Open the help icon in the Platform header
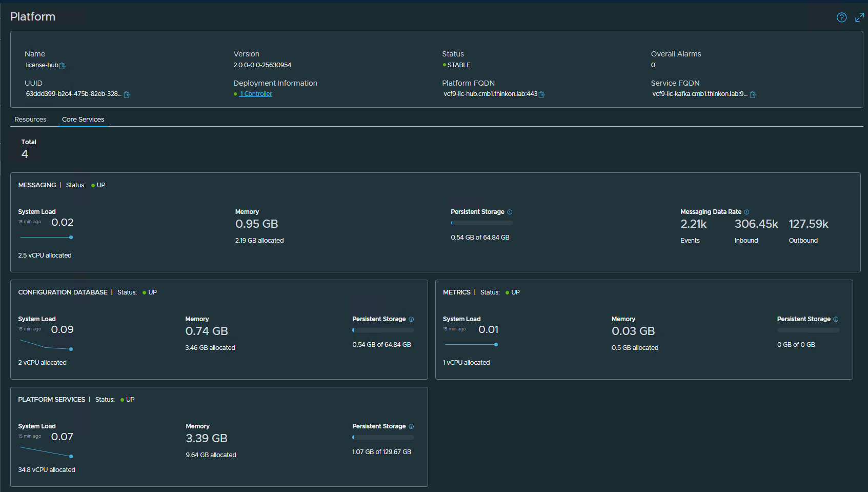 pos(841,17)
